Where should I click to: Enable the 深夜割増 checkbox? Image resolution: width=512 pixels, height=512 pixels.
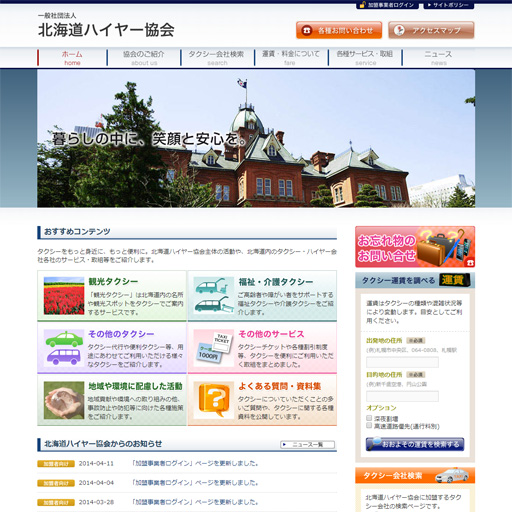[x=369, y=418]
